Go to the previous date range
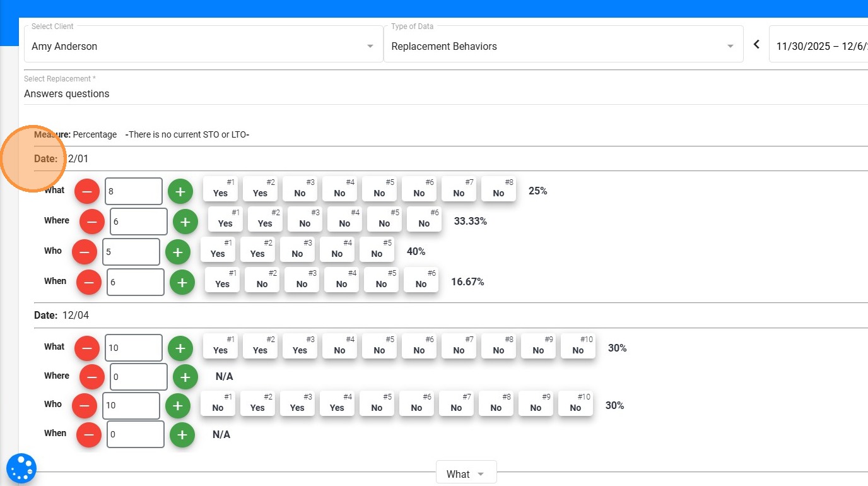868x486 pixels. (x=757, y=45)
